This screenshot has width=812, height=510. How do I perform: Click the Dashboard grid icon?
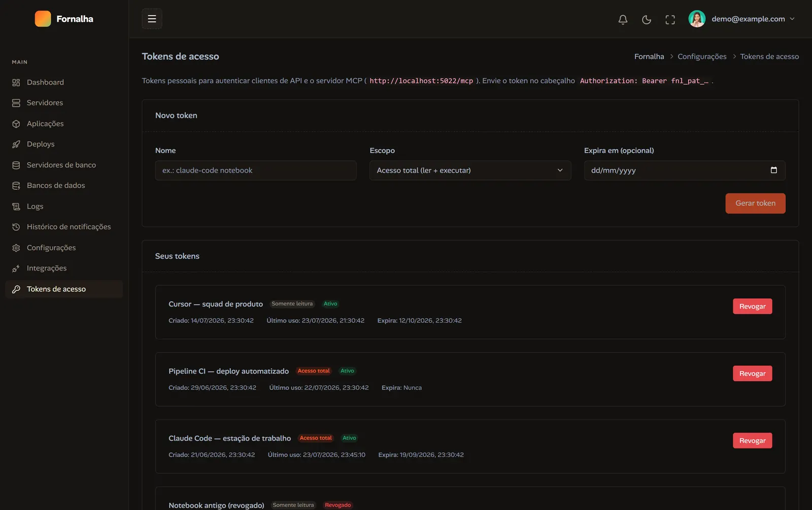[16, 82]
